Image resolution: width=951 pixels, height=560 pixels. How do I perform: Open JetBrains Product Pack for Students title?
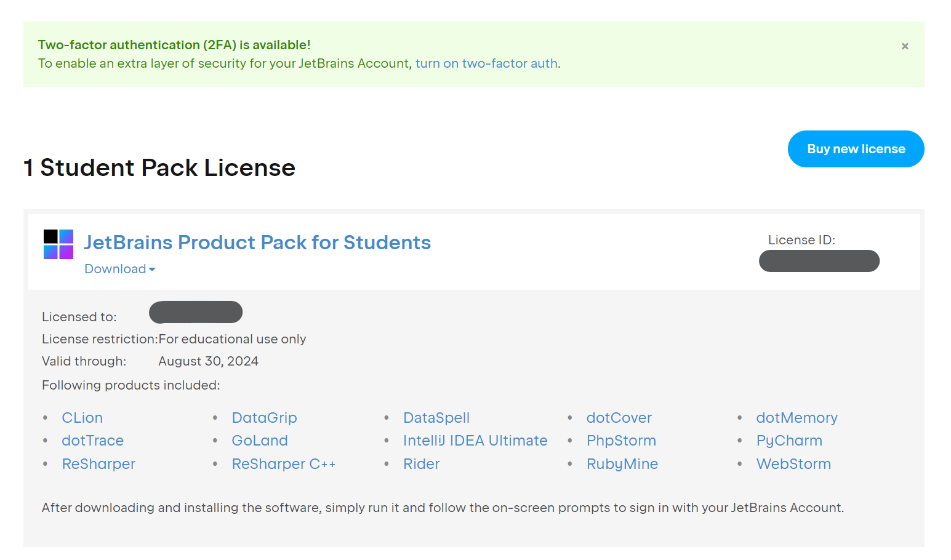(257, 242)
